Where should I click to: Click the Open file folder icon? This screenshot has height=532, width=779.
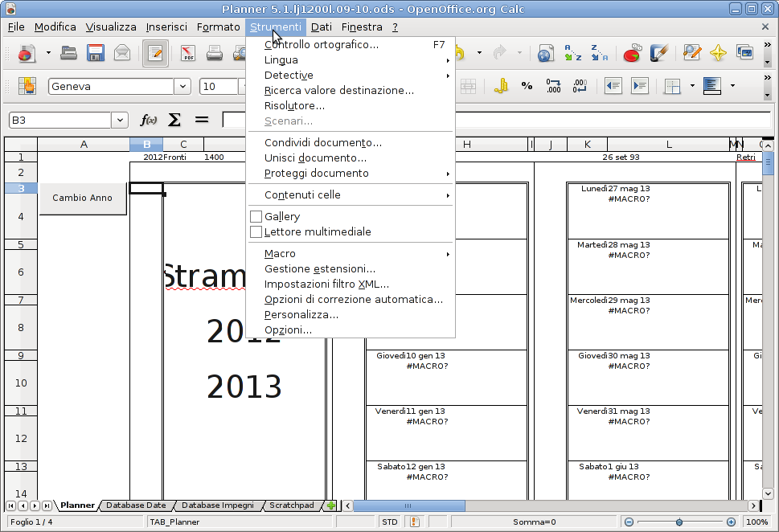(68, 53)
